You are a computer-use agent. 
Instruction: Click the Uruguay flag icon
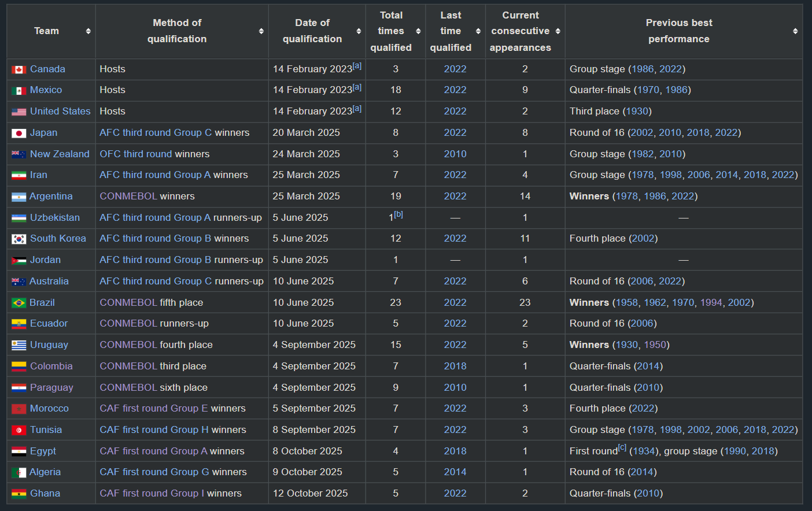click(19, 345)
